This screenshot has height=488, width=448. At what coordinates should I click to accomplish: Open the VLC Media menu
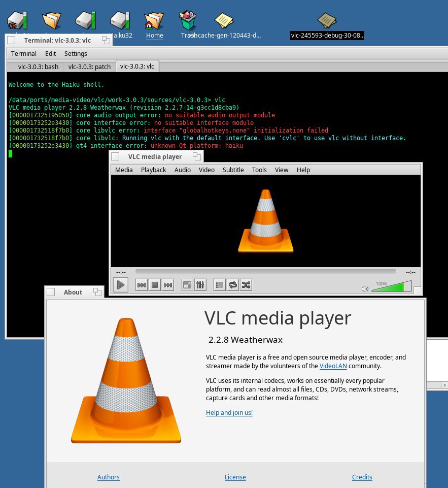(124, 170)
